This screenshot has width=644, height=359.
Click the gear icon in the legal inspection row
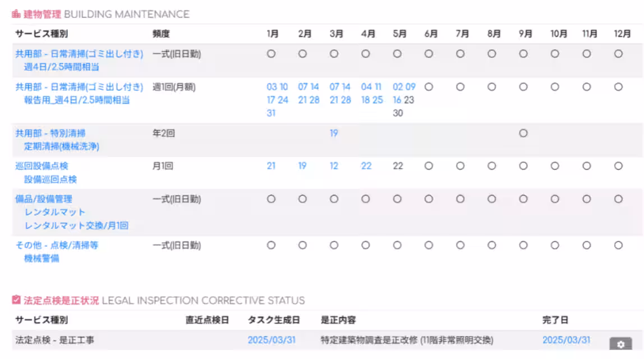(x=620, y=343)
